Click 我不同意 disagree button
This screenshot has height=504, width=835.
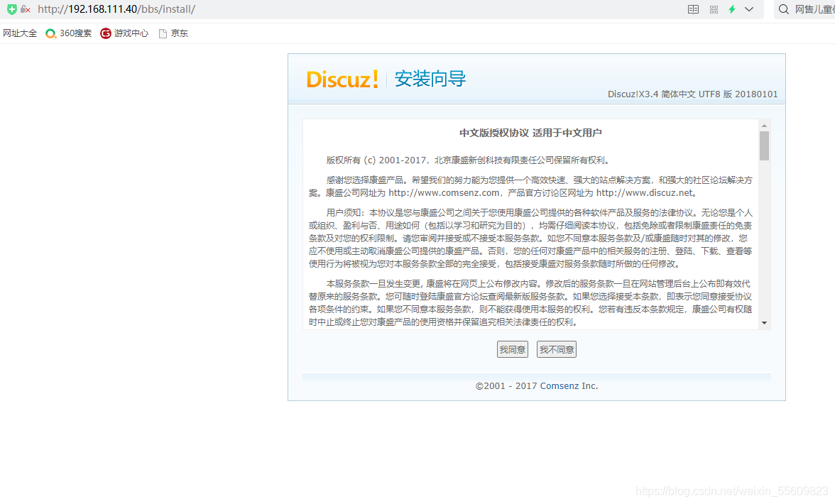tap(557, 349)
